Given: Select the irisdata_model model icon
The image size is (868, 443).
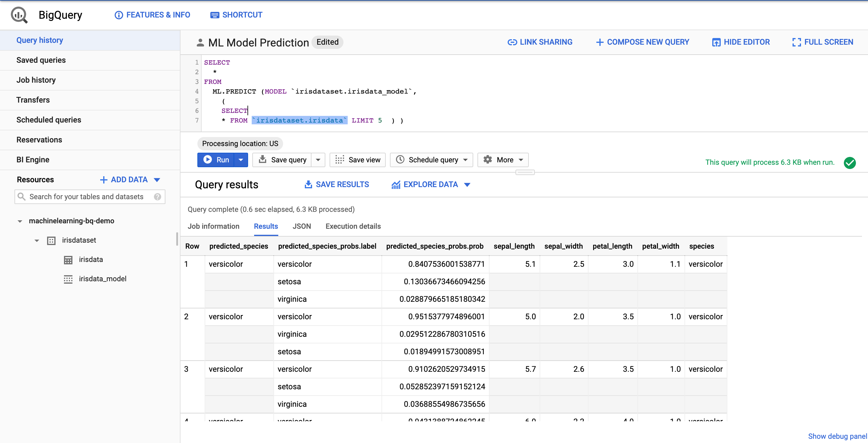Looking at the screenshot, I should (x=68, y=279).
